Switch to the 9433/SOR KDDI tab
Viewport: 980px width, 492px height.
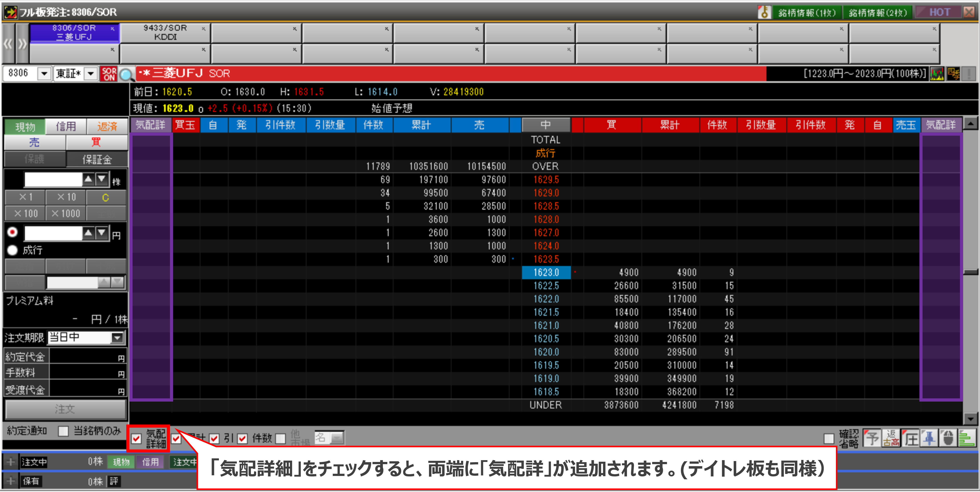165,33
